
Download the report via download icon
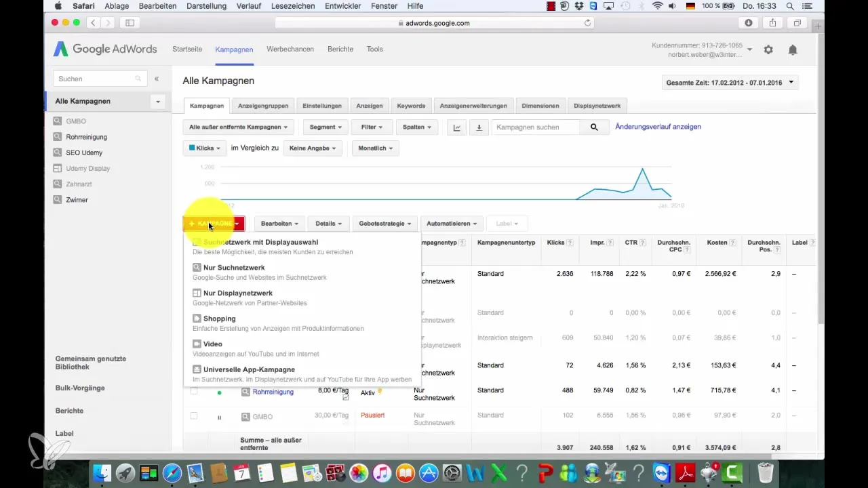coord(479,127)
